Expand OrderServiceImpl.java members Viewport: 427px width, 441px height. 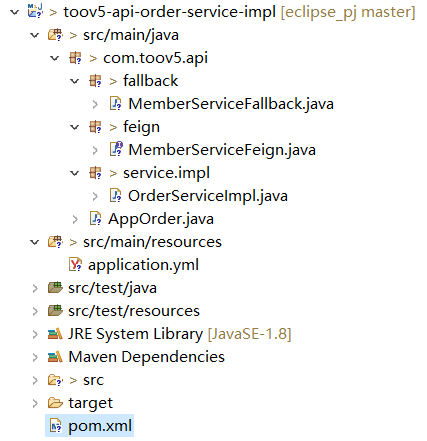(95, 196)
